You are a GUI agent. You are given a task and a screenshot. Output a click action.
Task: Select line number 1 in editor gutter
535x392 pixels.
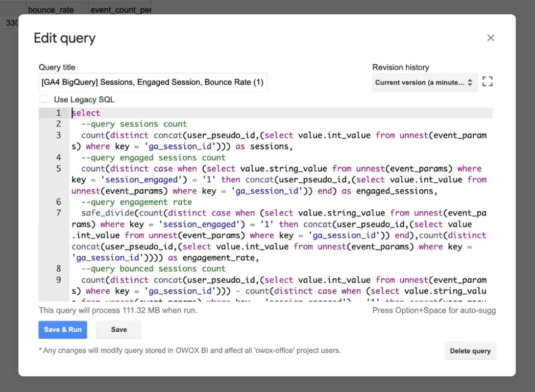(58, 113)
